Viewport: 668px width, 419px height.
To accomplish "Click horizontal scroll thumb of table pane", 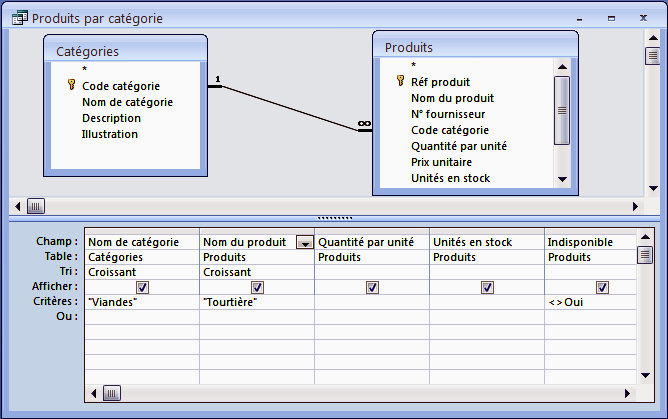I will coord(36,207).
